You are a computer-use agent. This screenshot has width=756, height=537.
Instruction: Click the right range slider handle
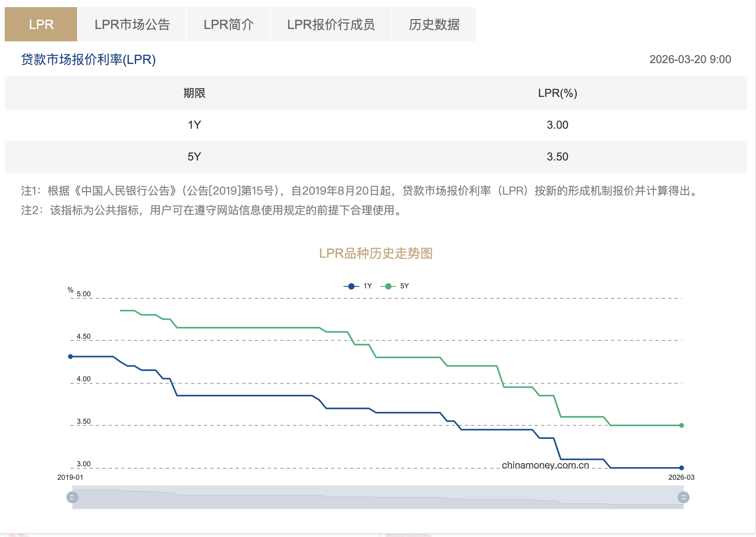click(x=684, y=496)
